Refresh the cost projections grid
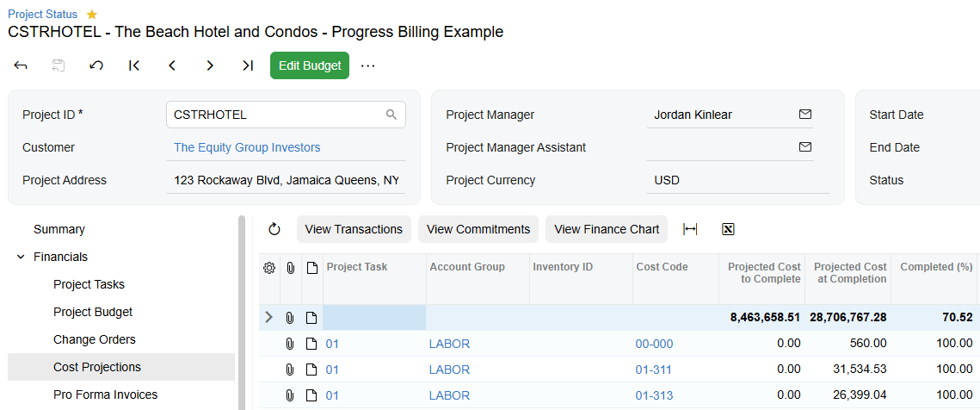Screen dimensions: 980x410 click(x=274, y=229)
